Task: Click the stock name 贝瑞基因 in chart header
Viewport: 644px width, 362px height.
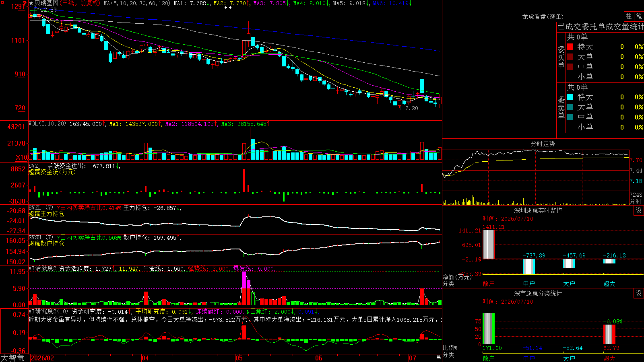Action: (x=46, y=3)
